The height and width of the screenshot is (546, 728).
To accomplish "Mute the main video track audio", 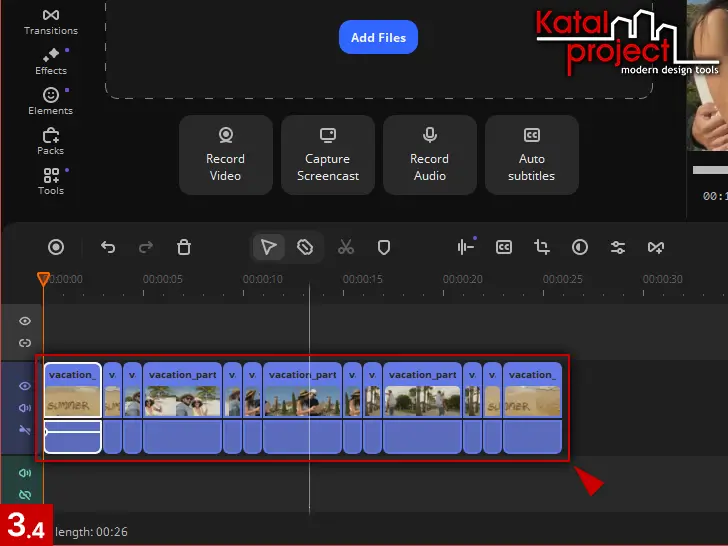I will (25, 408).
